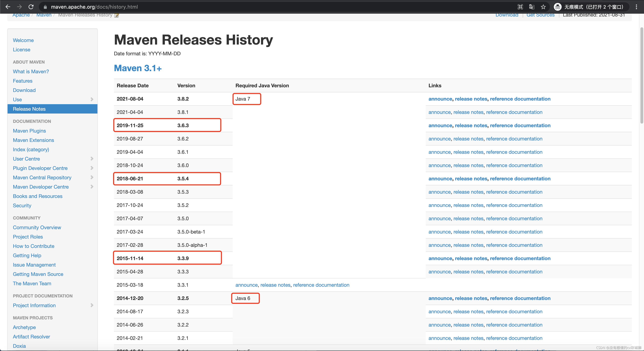The height and width of the screenshot is (351, 644).
Task: Click the incognito profile icon
Action: pos(558,7)
